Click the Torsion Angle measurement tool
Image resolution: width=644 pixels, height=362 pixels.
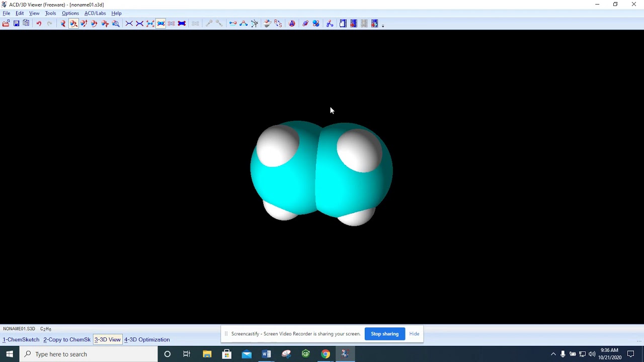[255, 24]
